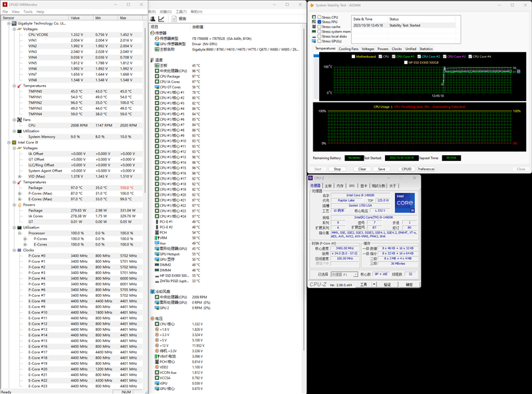Collapse the Processor utilization node
This screenshot has width=532, height=394.
point(20,233)
